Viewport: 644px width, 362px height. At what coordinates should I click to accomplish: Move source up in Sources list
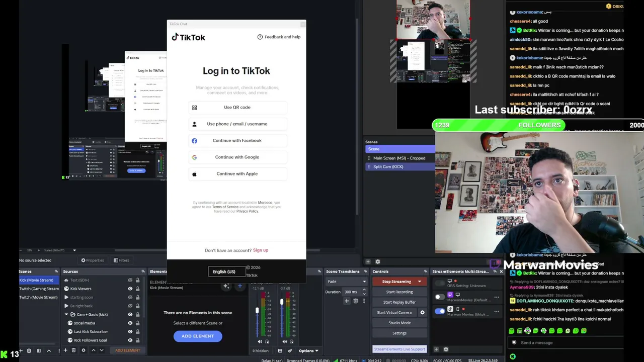(93, 350)
